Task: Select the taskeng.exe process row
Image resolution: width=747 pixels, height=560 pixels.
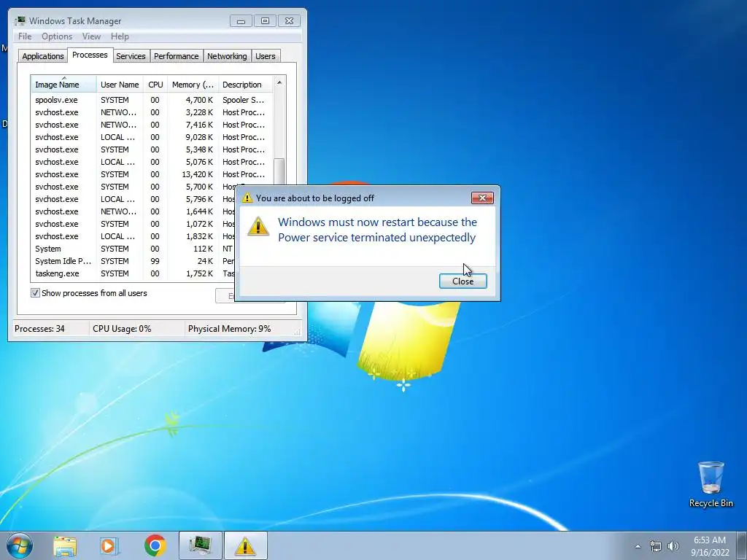Action: 133,273
